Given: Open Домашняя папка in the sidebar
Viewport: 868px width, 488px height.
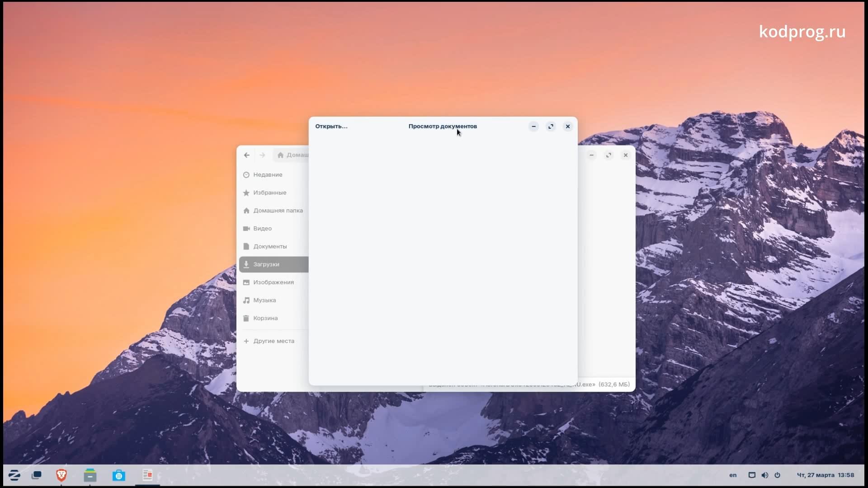Looking at the screenshot, I should tap(274, 211).
